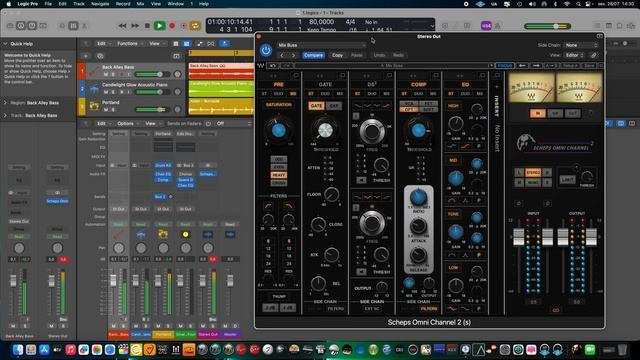
Task: Click the blue catch playhead icon in tracks toolbar
Action: [x=224, y=44]
